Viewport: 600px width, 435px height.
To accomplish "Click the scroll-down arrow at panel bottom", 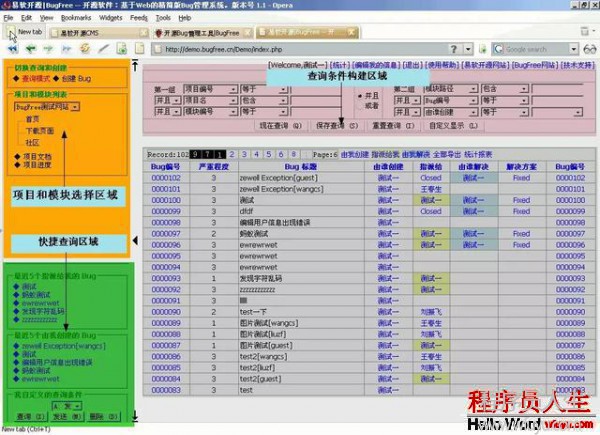I will pos(135,415).
